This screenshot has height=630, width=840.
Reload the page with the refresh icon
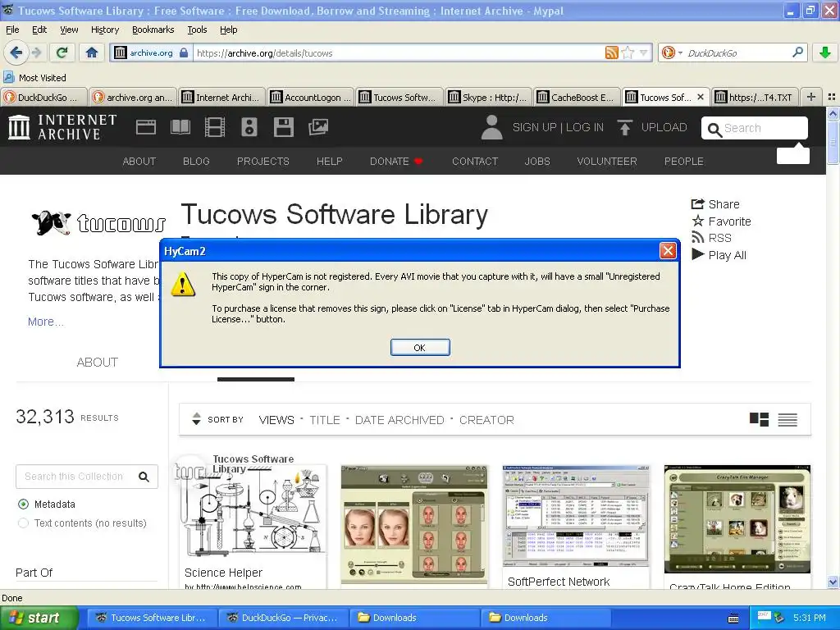[x=62, y=52]
